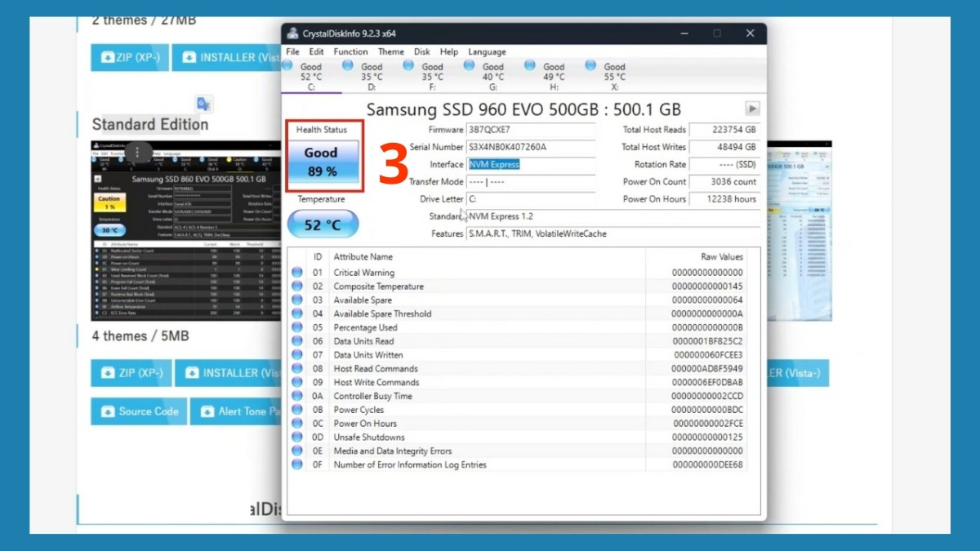Click the play arrow to switch drives
Image resolution: width=980 pixels, height=551 pixels.
coord(751,108)
